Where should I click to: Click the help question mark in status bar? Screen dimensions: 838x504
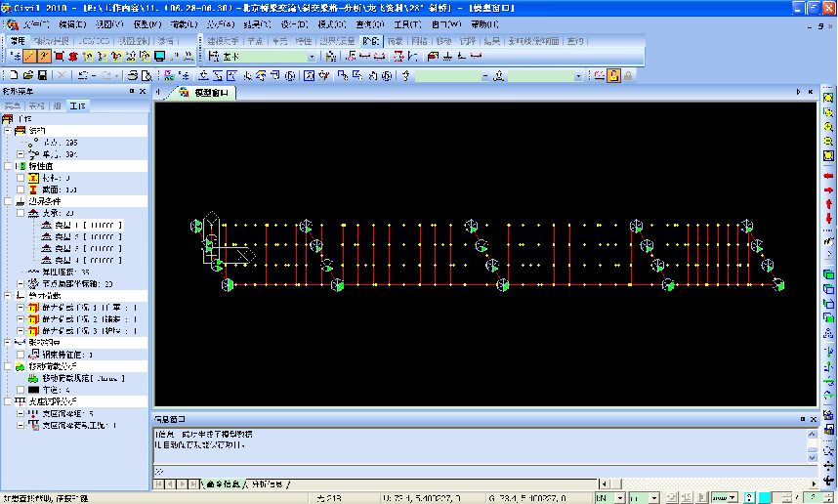(x=750, y=497)
